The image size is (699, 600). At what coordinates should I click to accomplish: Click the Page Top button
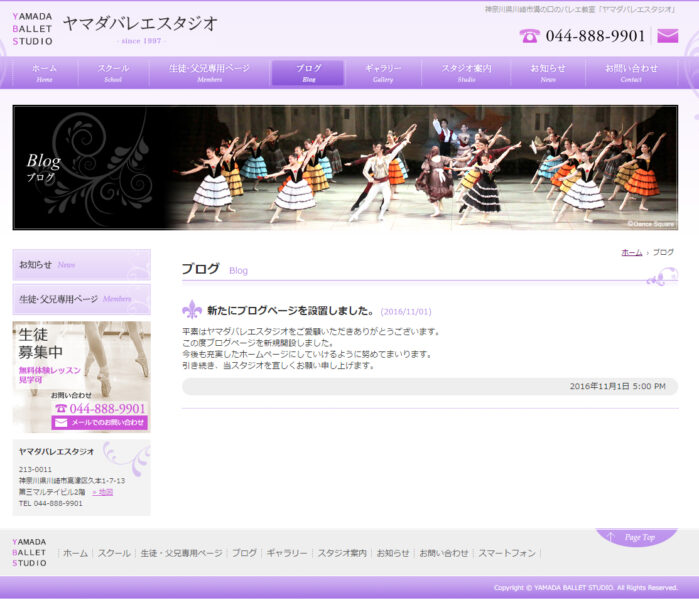tap(637, 537)
